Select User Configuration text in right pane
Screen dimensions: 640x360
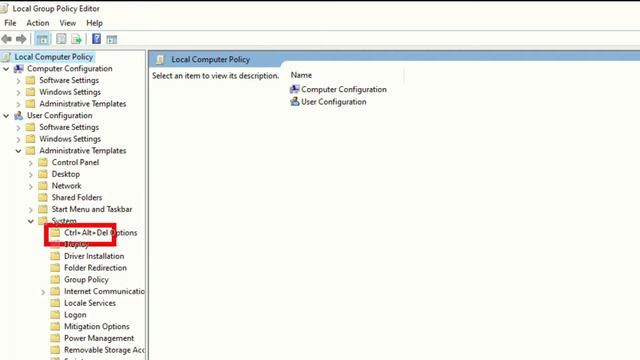point(333,102)
